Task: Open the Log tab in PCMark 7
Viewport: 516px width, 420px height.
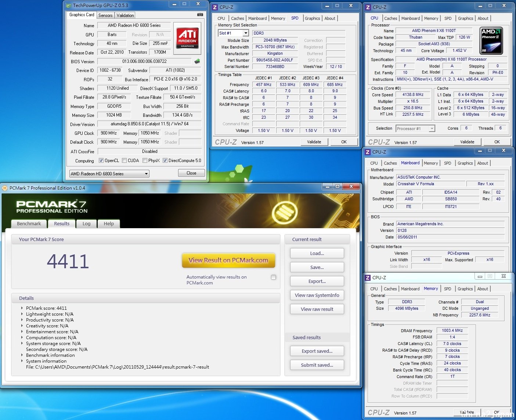Action: pyautogui.click(x=86, y=223)
